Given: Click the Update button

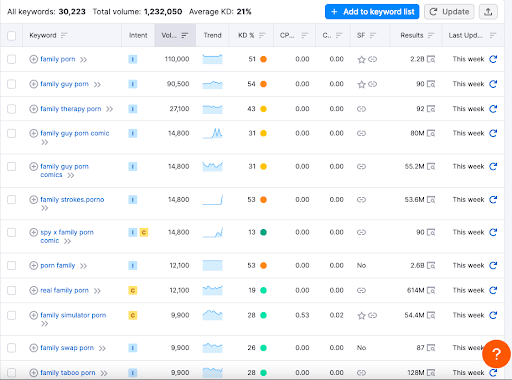Looking at the screenshot, I should pyautogui.click(x=449, y=12).
